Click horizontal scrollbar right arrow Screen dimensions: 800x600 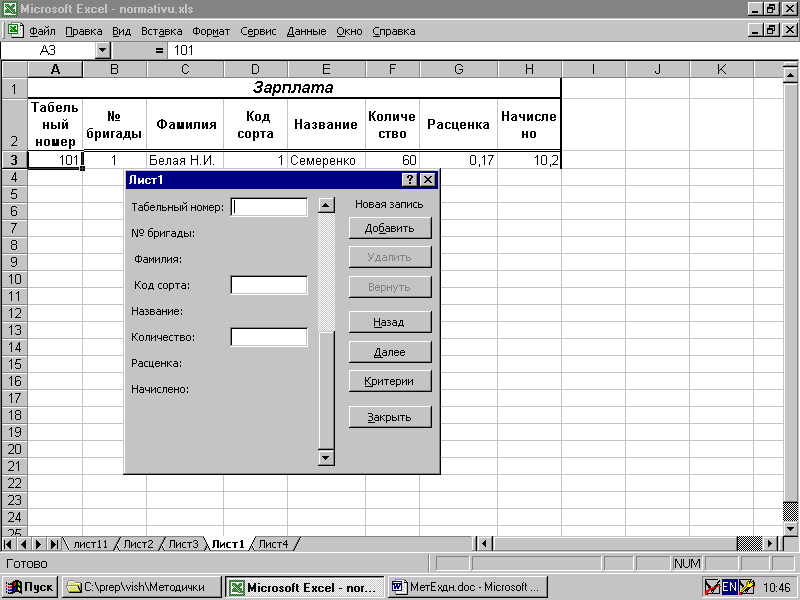770,544
